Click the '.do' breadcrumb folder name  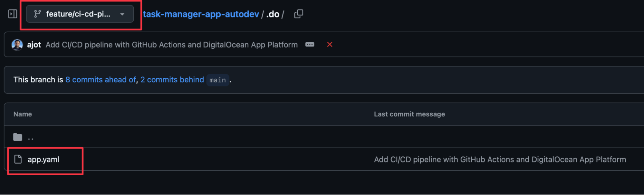click(273, 14)
